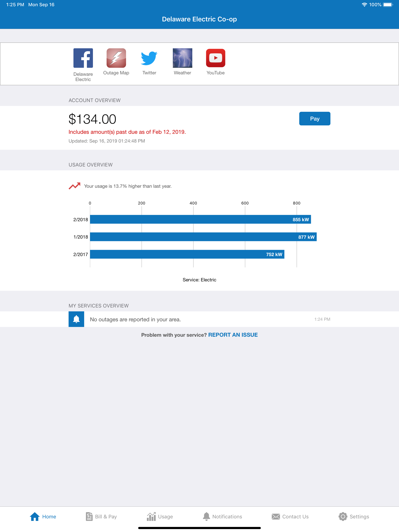Open the Weather lightning icon
Viewport: 399px width, 532px height.
182,58
